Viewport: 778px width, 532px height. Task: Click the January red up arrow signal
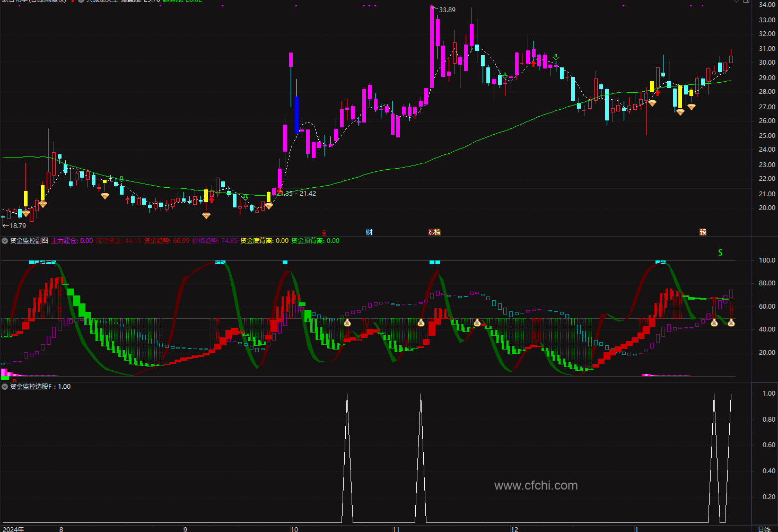tap(658, 92)
